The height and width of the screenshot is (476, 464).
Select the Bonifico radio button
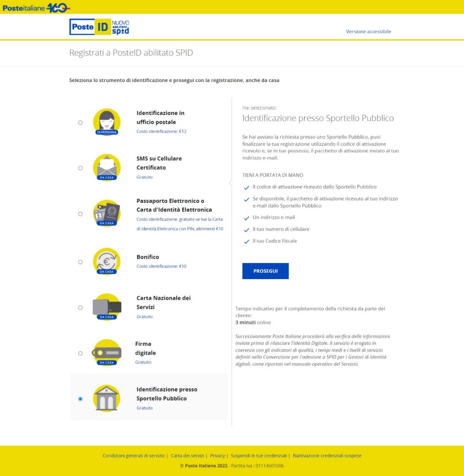pyautogui.click(x=80, y=262)
